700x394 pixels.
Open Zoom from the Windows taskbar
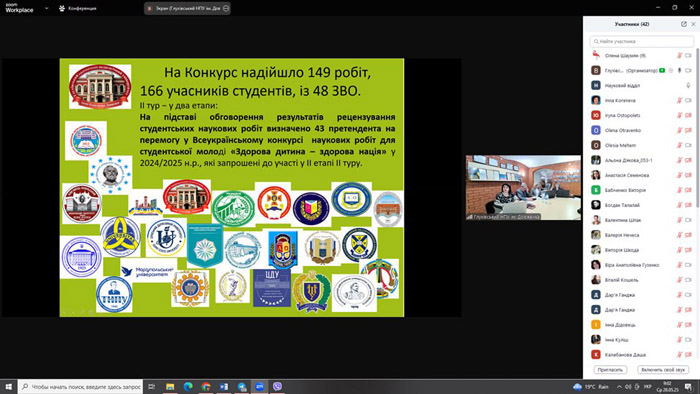[259, 386]
